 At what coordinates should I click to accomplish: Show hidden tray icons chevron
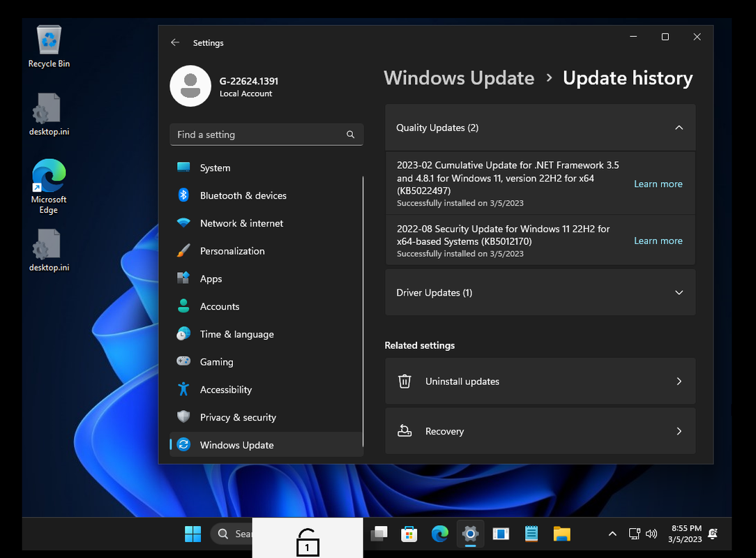coord(612,534)
